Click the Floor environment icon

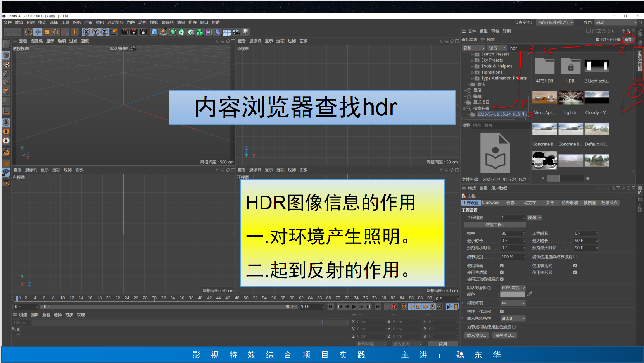(227, 32)
